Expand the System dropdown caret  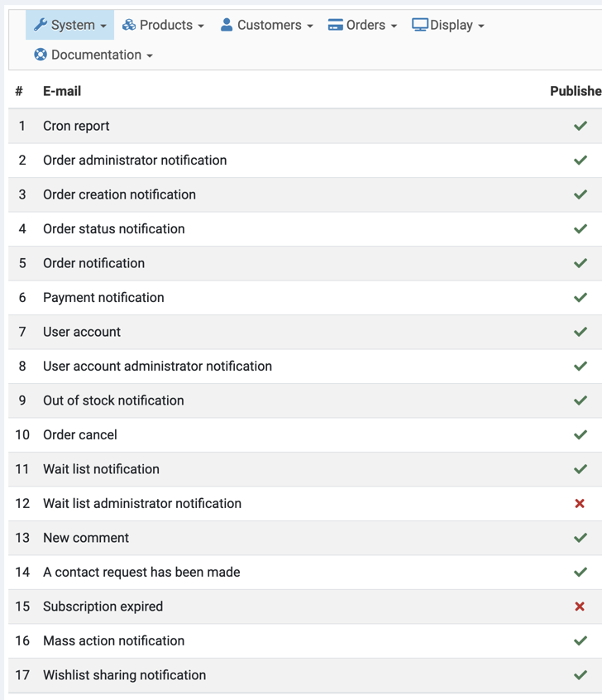pyautogui.click(x=103, y=26)
